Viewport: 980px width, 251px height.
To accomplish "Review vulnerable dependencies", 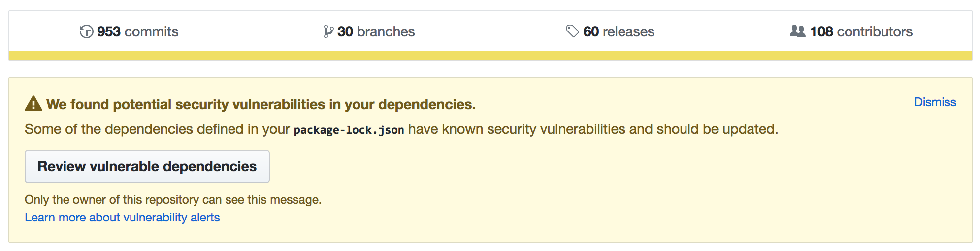I will pos(147,166).
